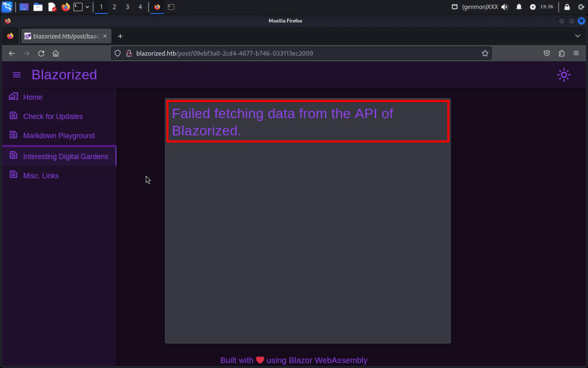Click the Firefox logo in the title bar
The height and width of the screenshot is (368, 588).
pyautogui.click(x=8, y=21)
